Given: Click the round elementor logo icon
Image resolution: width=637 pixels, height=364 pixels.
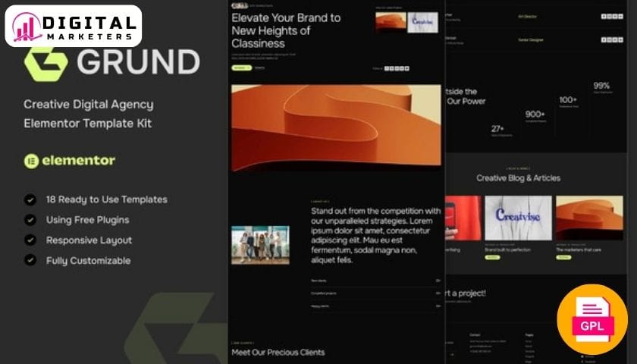Looking at the screenshot, I should point(31,161).
